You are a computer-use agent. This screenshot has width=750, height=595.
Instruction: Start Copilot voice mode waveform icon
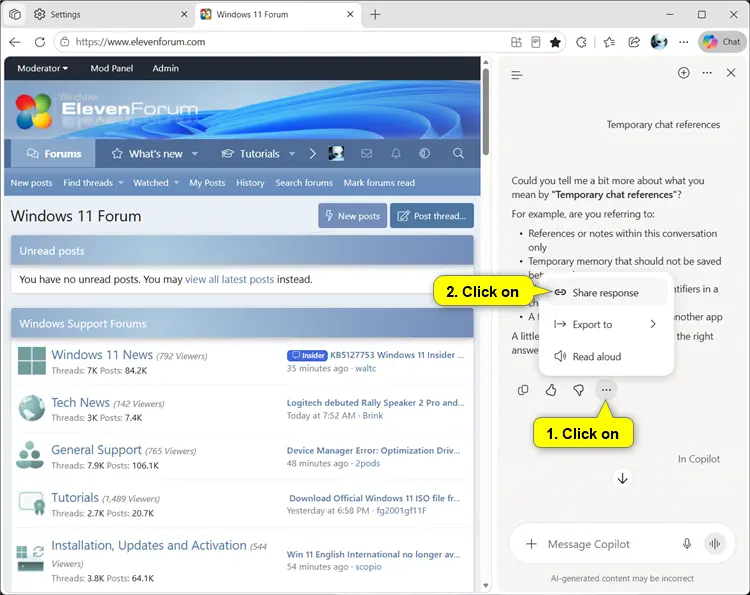715,544
